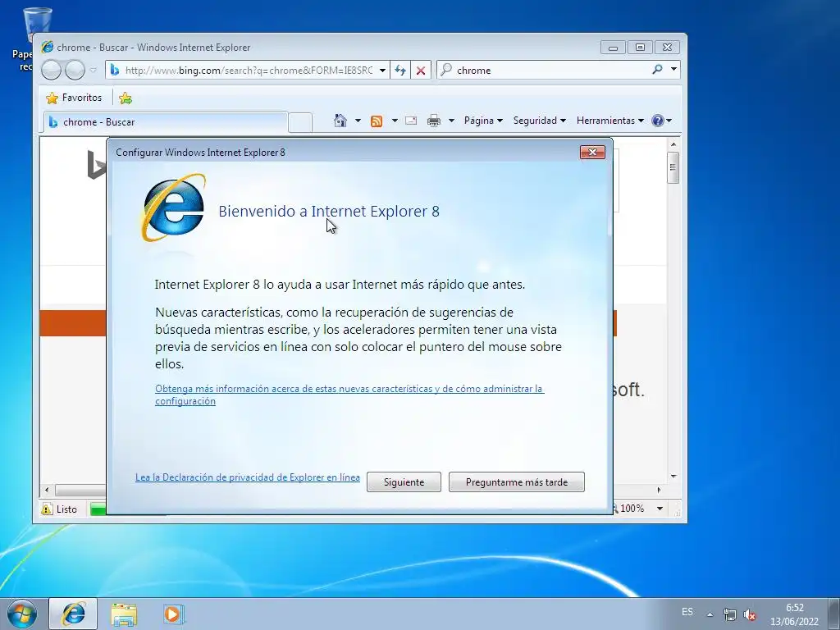840x630 pixels.
Task: Open the Herramientas menu
Action: pyautogui.click(x=610, y=121)
